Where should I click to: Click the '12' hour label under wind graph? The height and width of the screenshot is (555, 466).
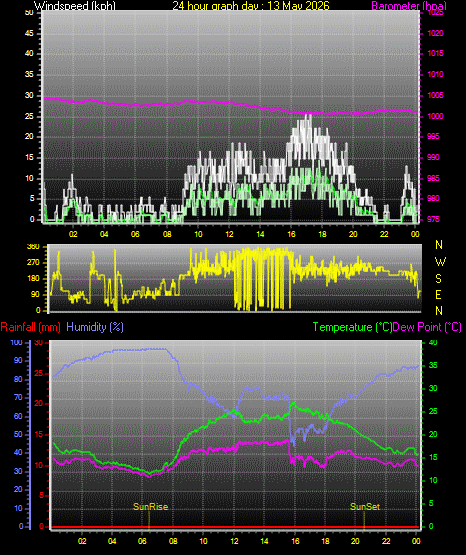[x=229, y=234]
